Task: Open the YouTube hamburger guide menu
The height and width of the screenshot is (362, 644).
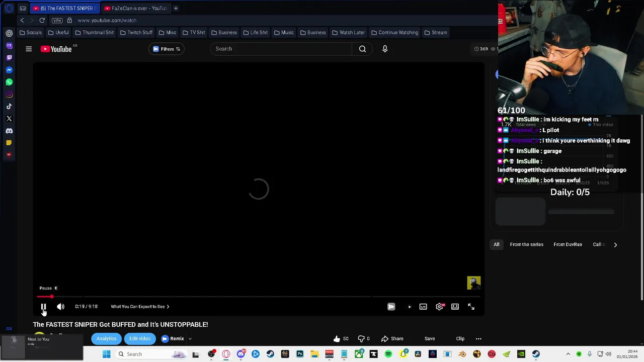Action: 29,49
